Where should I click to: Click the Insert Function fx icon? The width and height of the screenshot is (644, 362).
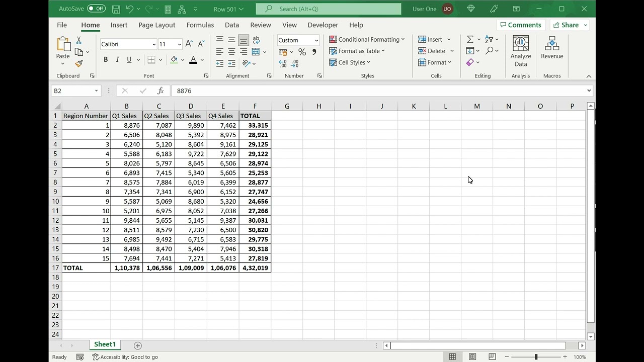(x=160, y=91)
